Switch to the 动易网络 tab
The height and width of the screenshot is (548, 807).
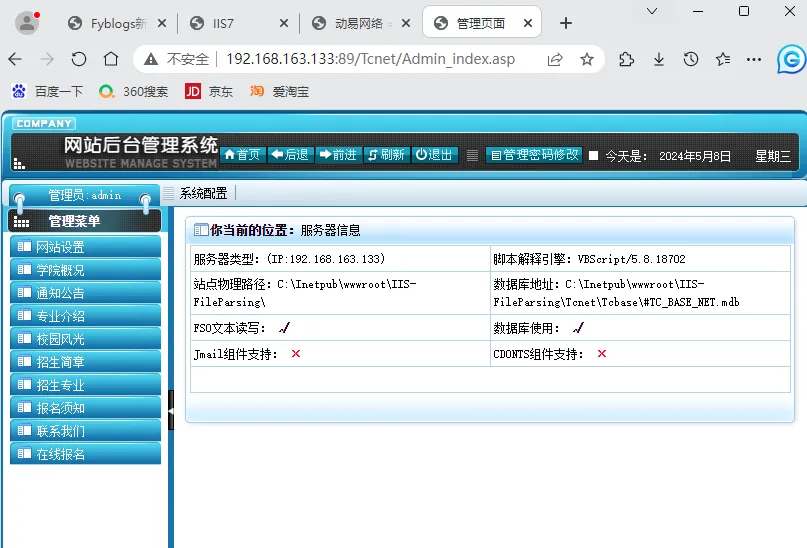(x=360, y=23)
